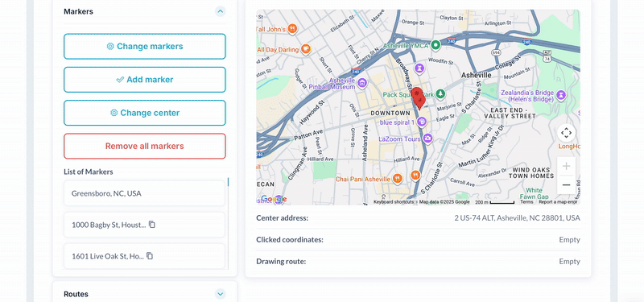Click Zealandia's Bridge map pin

pos(561,96)
